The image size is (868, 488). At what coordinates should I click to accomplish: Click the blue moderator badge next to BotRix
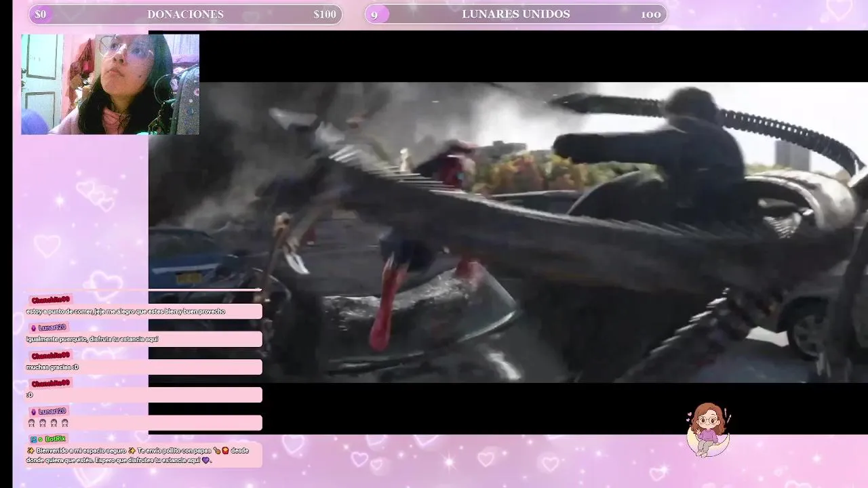coord(33,439)
